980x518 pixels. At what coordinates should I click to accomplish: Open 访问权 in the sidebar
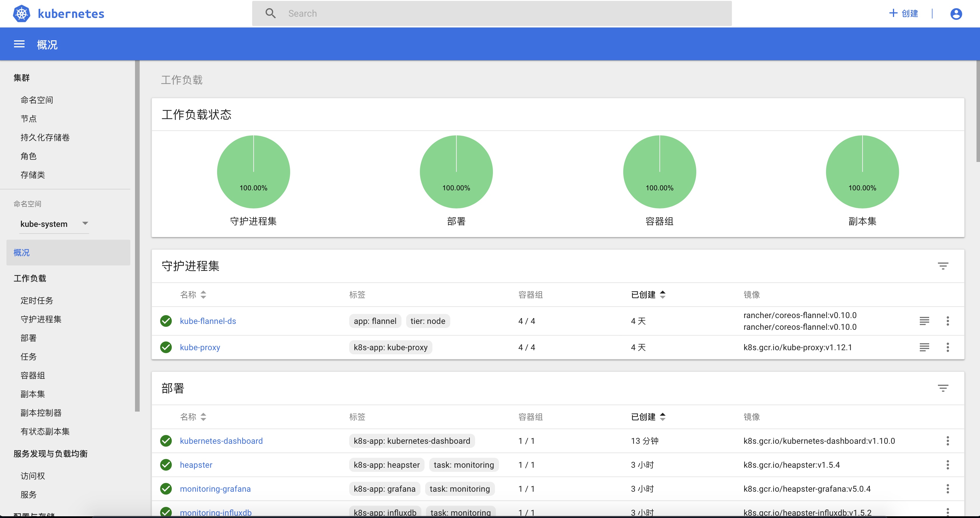coord(33,476)
